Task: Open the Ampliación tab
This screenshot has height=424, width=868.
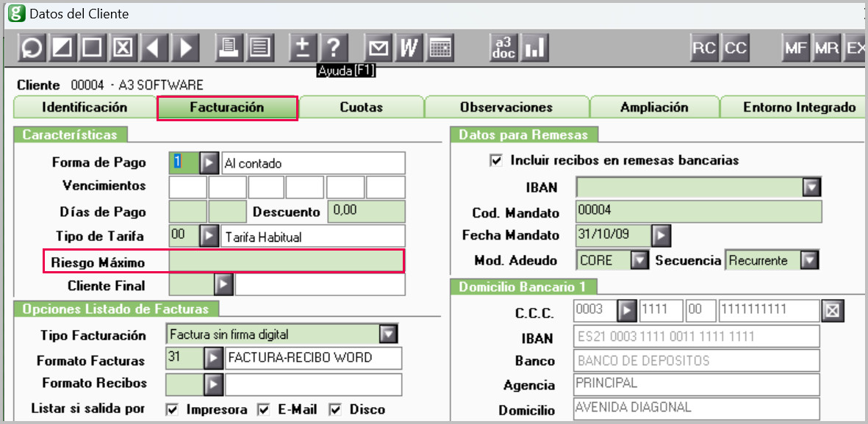Action: 654,107
